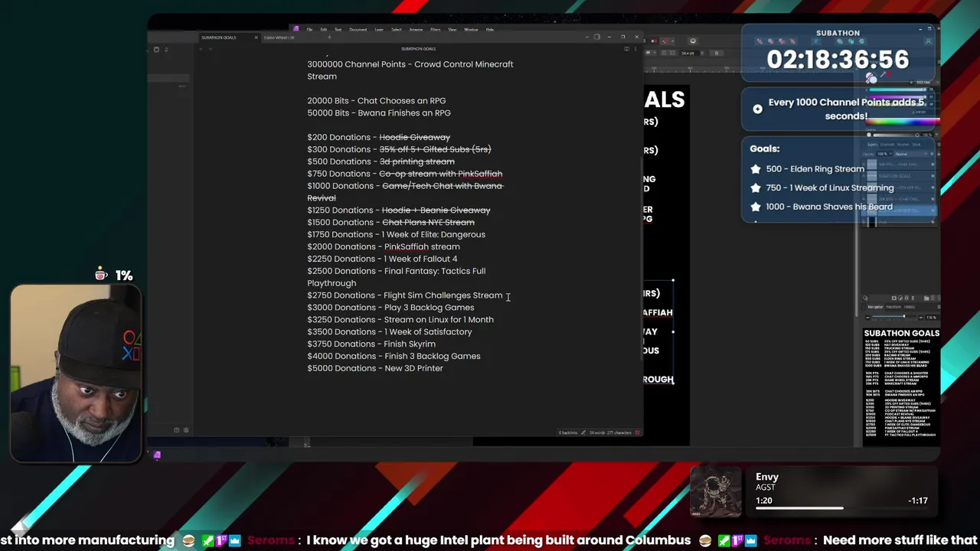Open the Edit menu in Affinity
Viewport: 980px width, 551px height.
point(324,29)
